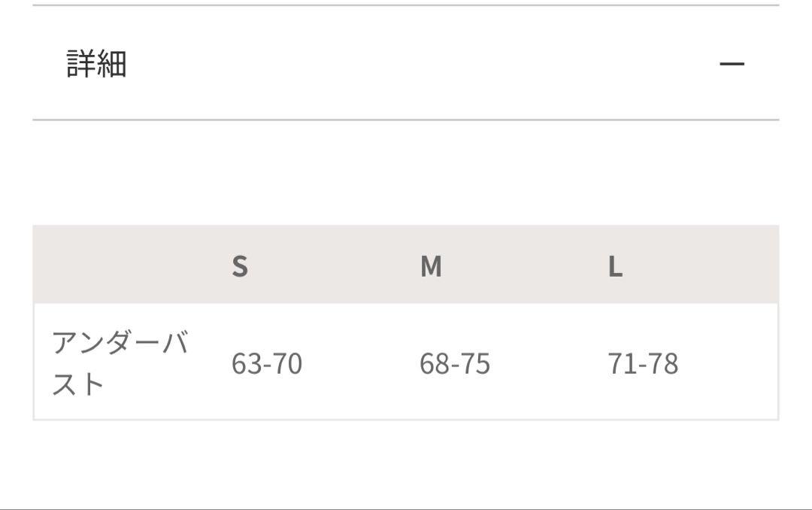Click the divider line below 詳細 header

coord(406,120)
